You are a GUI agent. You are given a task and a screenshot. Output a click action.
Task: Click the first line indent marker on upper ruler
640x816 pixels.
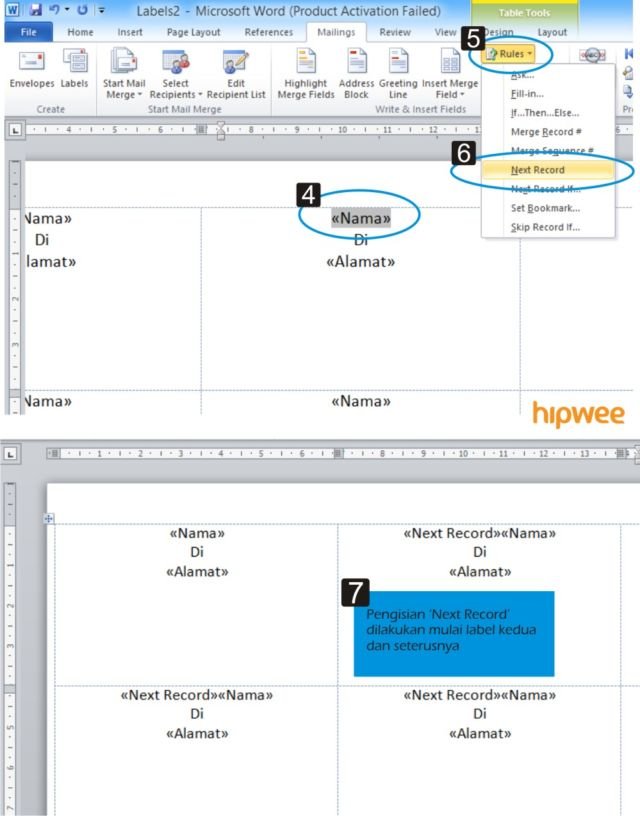coord(221,125)
